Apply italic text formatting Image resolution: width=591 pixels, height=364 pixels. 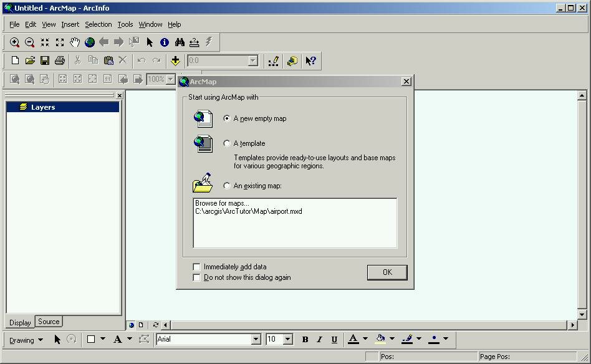[320, 340]
